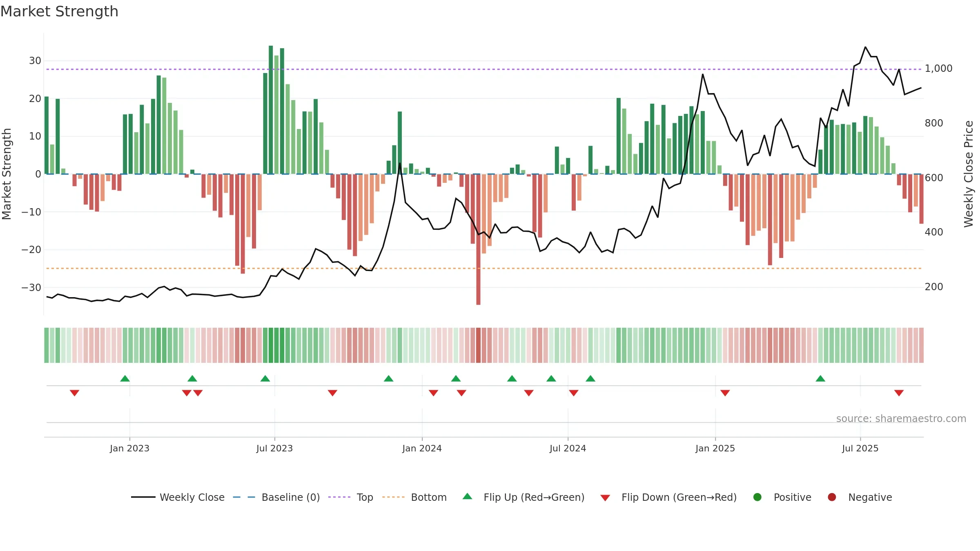
Task: Click the Jan 2024 axis label
Action: [422, 448]
